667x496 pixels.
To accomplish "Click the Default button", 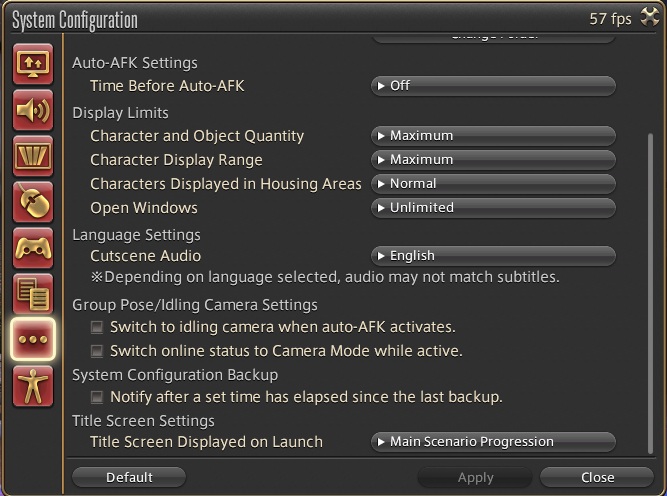I will [x=129, y=477].
